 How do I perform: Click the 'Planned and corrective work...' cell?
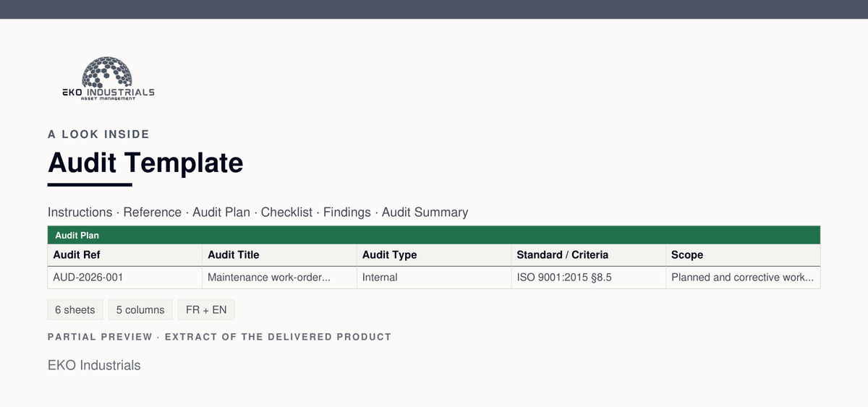click(743, 277)
